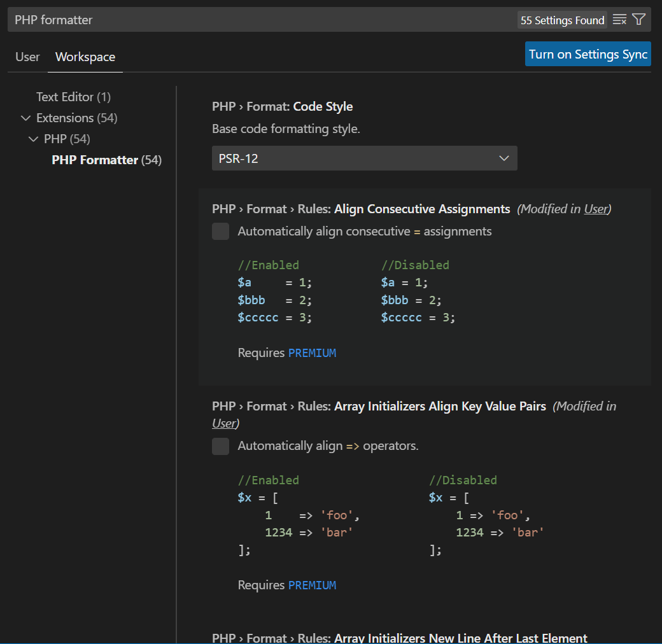Select the Workspace settings tab
Screen dimensions: 662x644
point(85,57)
